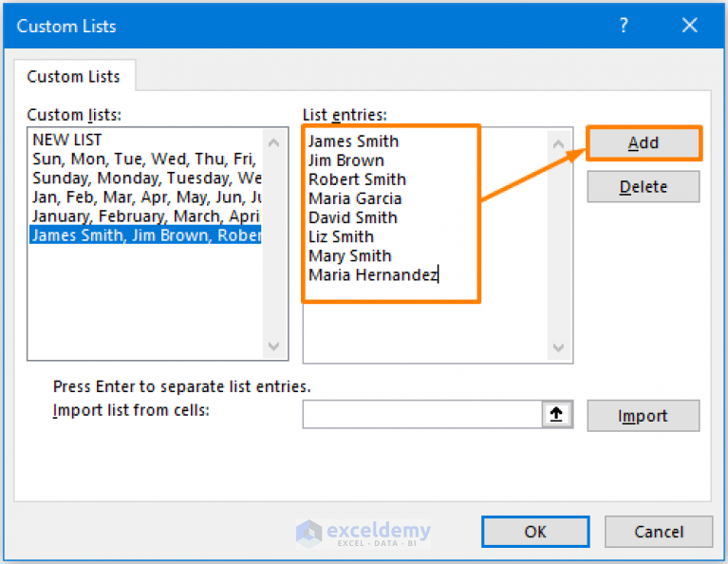Select the James Smith, Jim Brown list

tap(146, 235)
